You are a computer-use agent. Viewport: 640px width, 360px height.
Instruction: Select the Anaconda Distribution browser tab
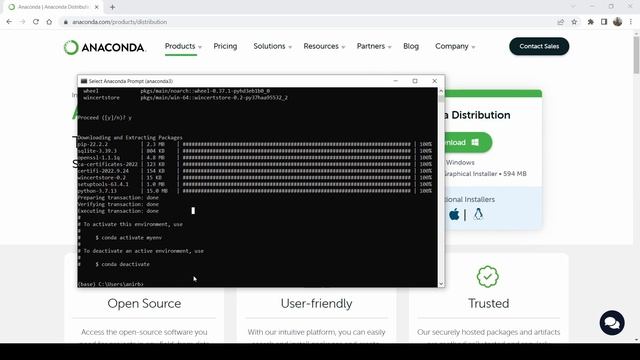pyautogui.click(x=53, y=7)
